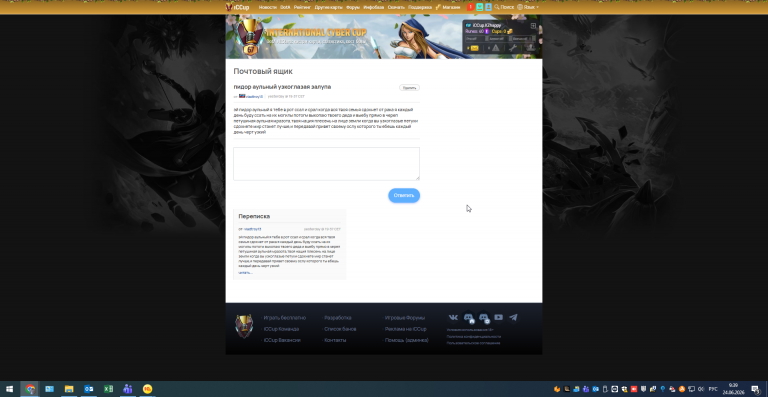
Task: Open Microsoft Teams from the taskbar
Action: coord(128,389)
